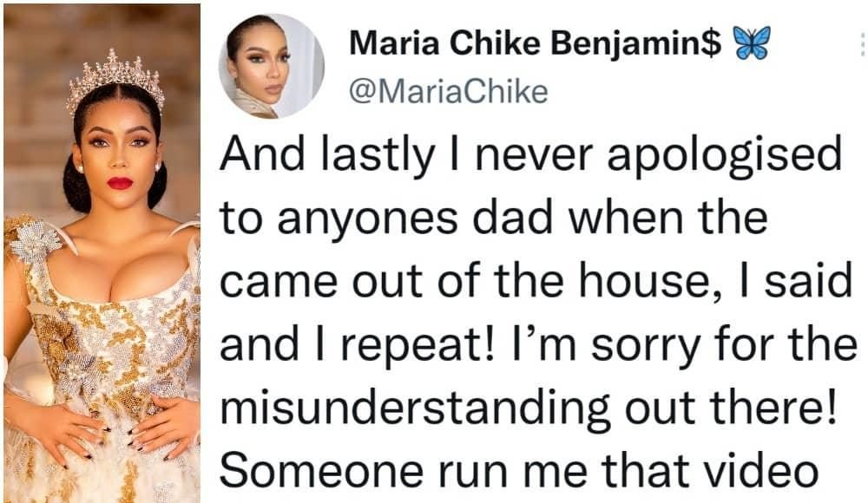868x503 pixels.
Task: Open the @MariaChike handle link
Action: point(447,90)
